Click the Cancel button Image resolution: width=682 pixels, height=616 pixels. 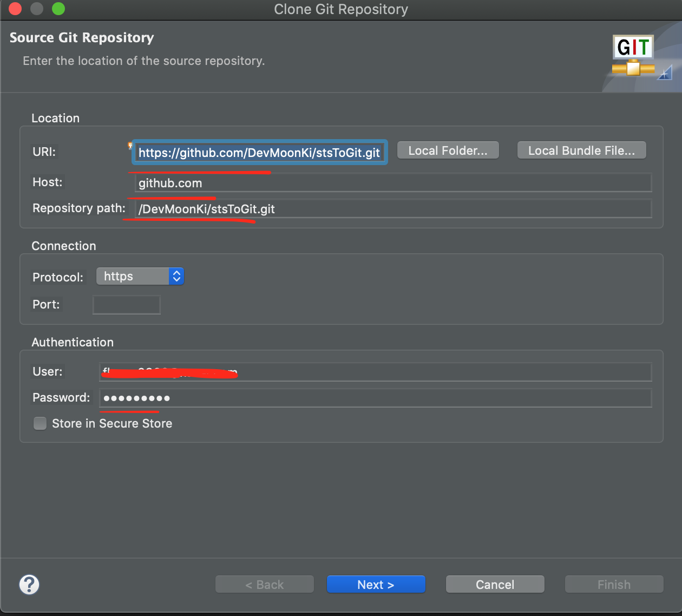(x=495, y=585)
